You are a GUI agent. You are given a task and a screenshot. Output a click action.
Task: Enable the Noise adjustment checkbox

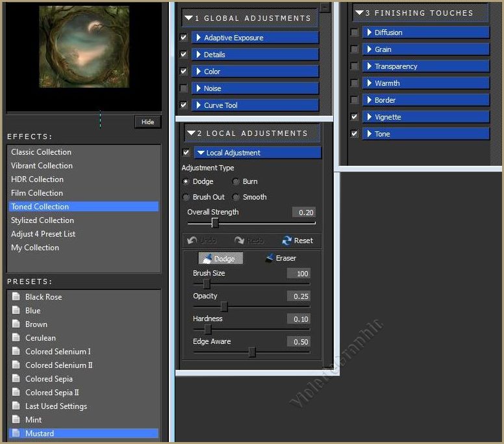(184, 88)
